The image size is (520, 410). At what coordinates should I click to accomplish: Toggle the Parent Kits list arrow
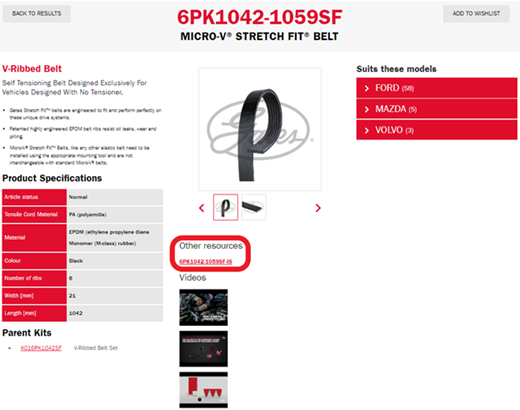pyautogui.click(x=10, y=348)
